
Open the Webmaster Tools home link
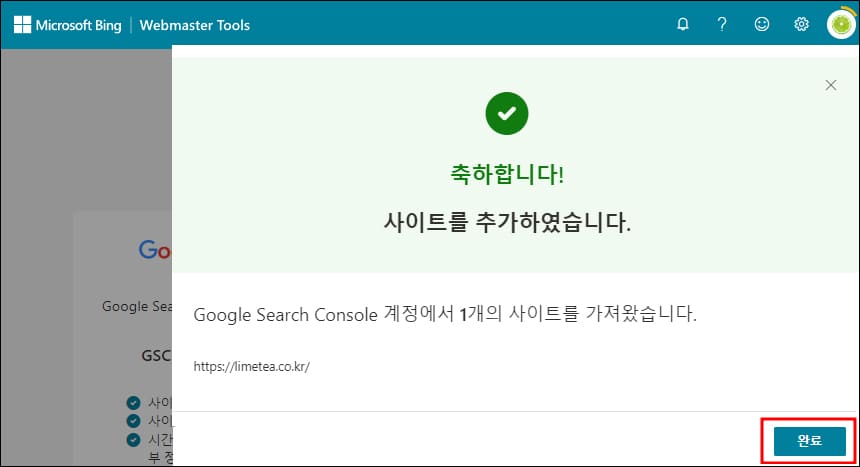(195, 25)
